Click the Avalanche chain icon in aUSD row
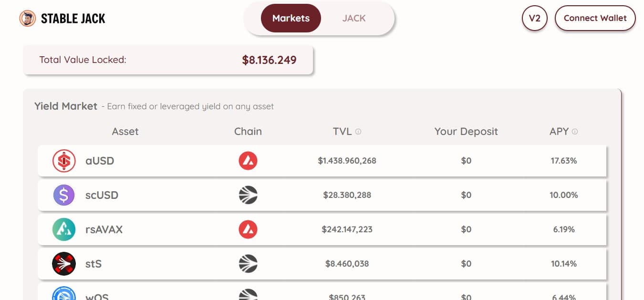Screen dimensions: 644x300 coord(248,161)
